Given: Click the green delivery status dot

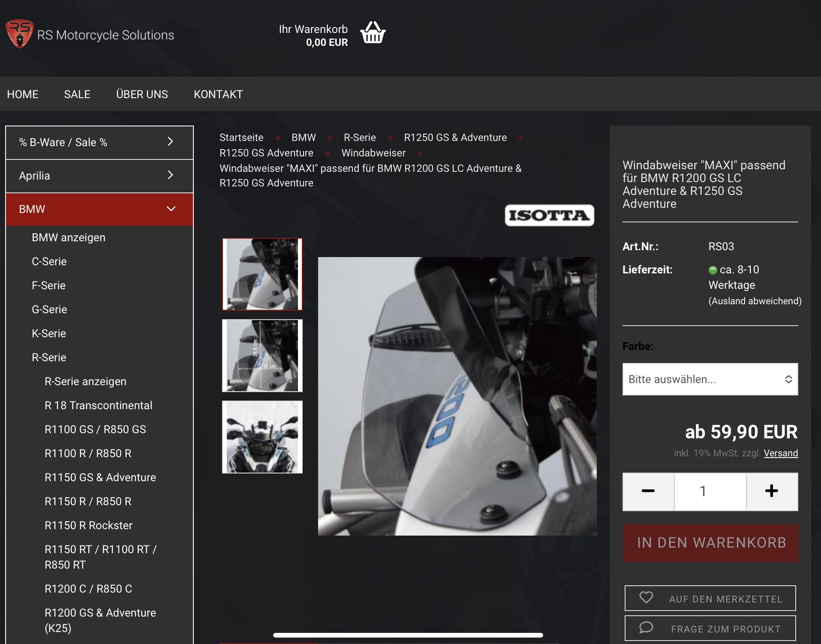Looking at the screenshot, I should [x=713, y=270].
